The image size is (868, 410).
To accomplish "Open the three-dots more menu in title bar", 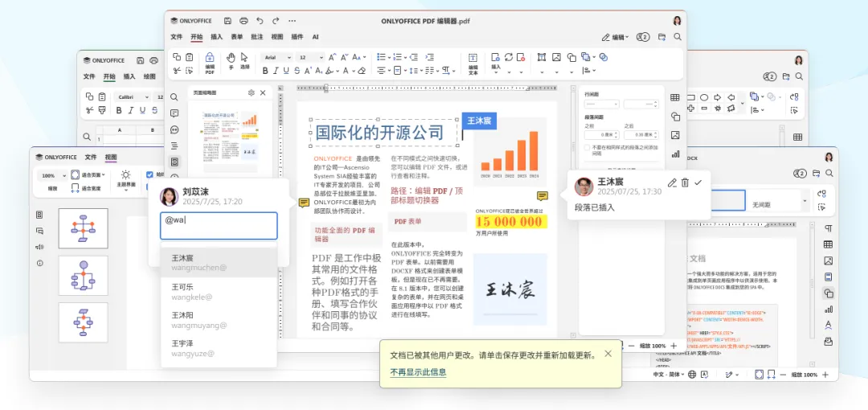I will (x=292, y=21).
